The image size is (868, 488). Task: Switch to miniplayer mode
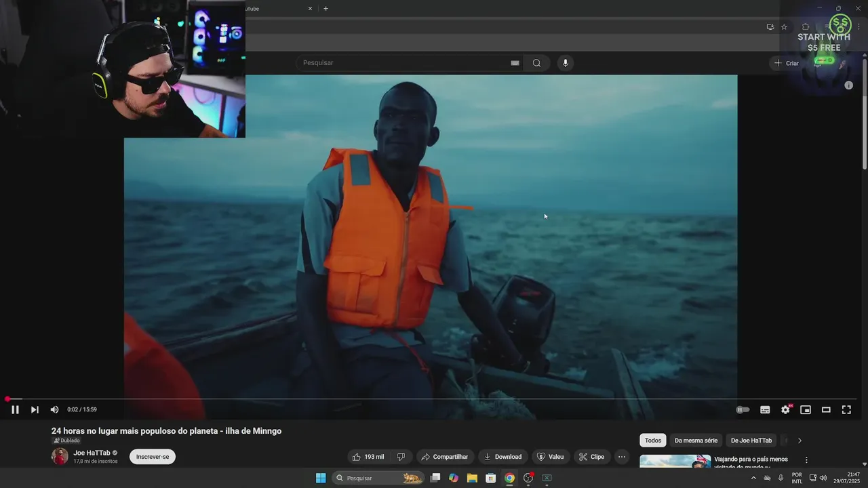point(806,409)
